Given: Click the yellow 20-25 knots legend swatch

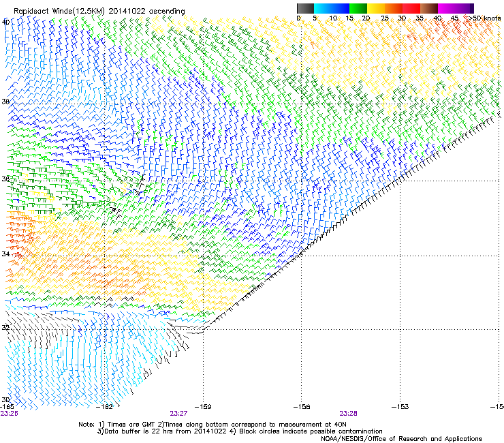Looking at the screenshot, I should coord(376,8).
